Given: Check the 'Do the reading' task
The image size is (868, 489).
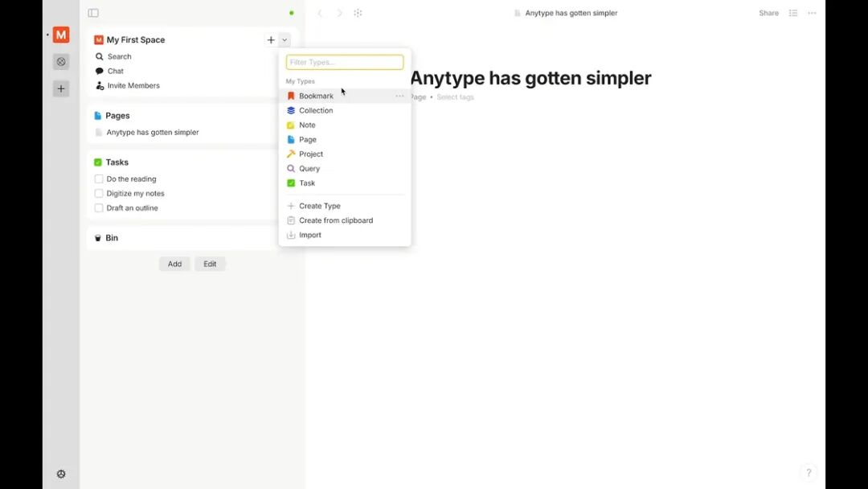Looking at the screenshot, I should 99,179.
